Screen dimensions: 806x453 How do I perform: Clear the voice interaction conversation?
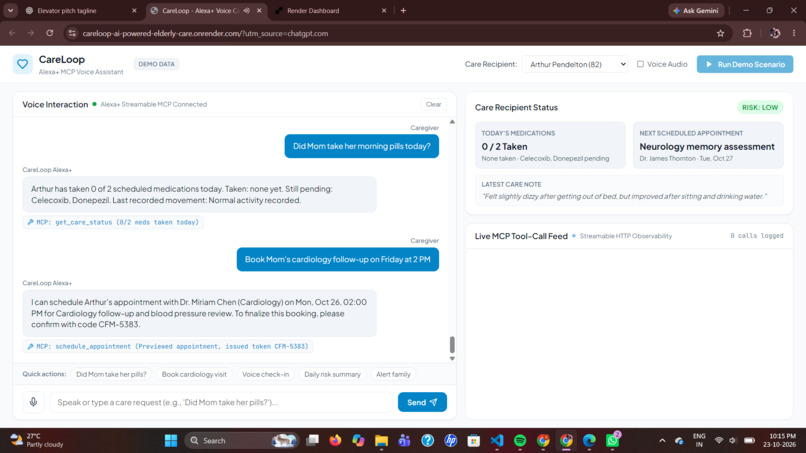(433, 104)
